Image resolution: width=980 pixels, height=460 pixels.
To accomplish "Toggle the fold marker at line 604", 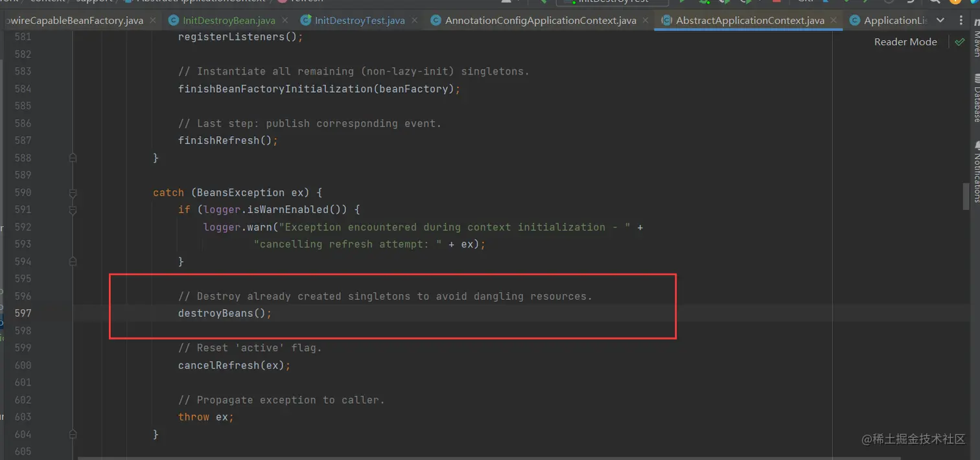I will (x=73, y=434).
